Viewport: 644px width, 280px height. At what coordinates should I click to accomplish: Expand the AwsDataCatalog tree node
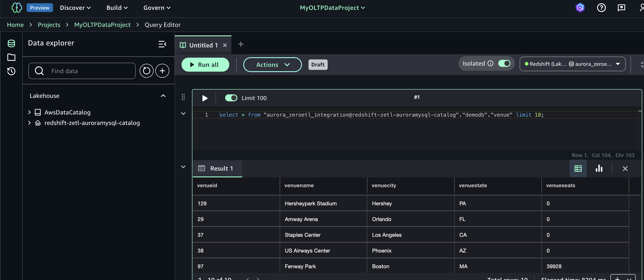(29, 112)
